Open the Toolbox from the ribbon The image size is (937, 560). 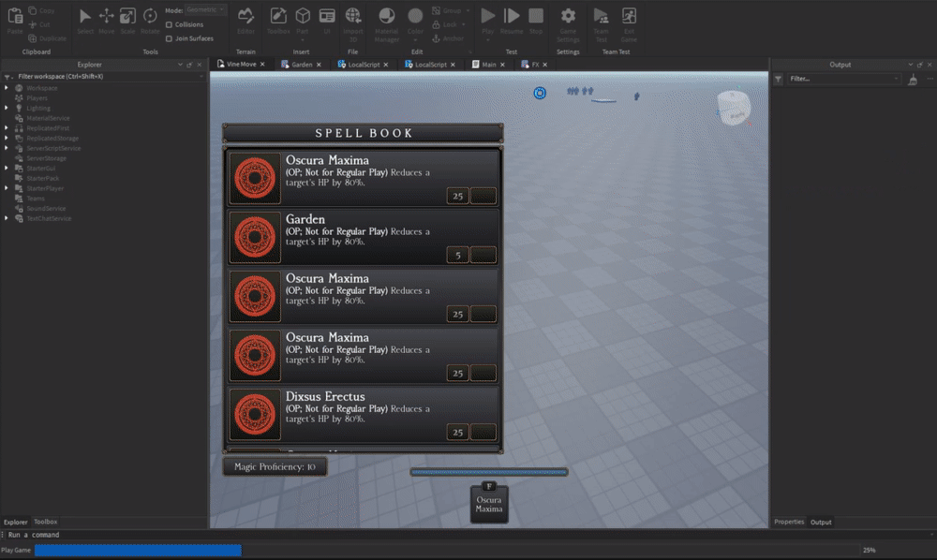click(x=278, y=16)
